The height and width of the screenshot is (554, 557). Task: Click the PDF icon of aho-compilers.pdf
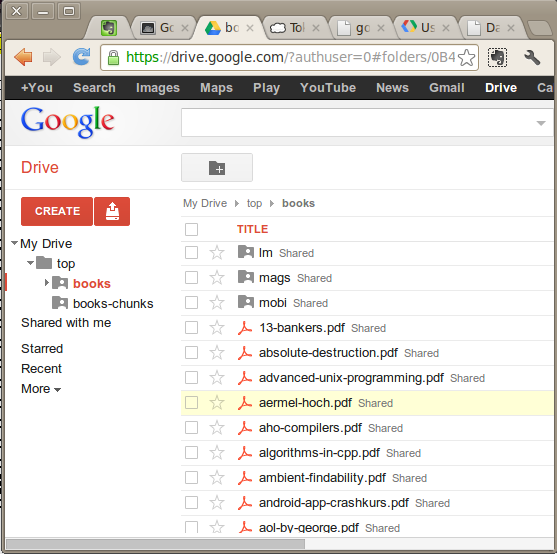[244, 428]
